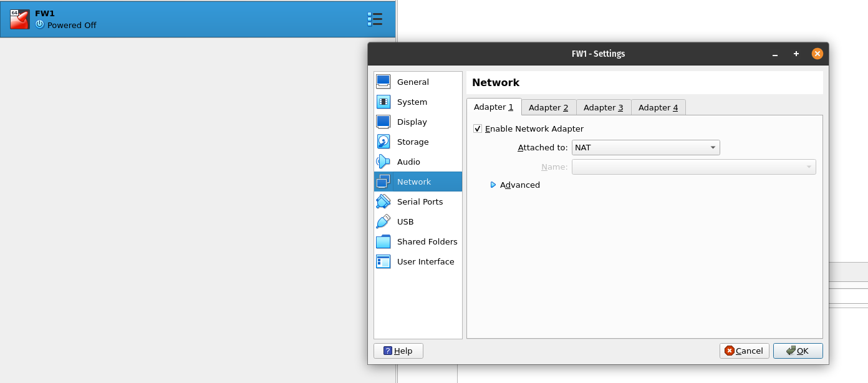This screenshot has height=383, width=868.
Task: Close the FW1 Settings dialog
Action: pos(817,54)
